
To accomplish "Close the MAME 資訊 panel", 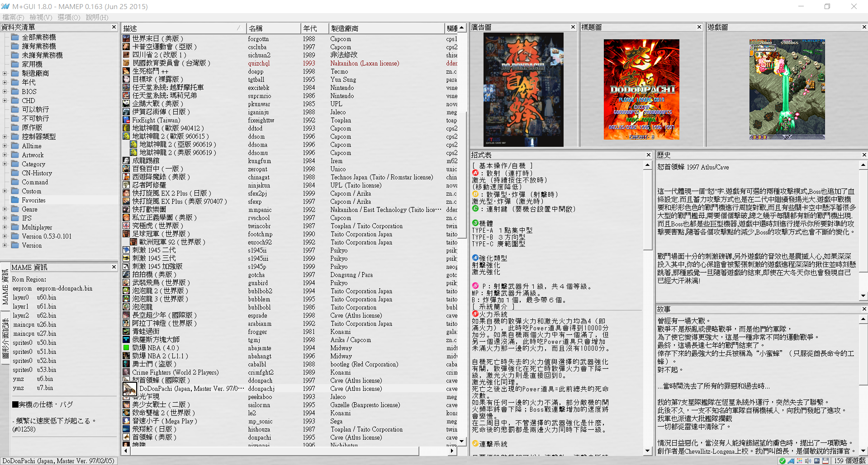I will [114, 267].
